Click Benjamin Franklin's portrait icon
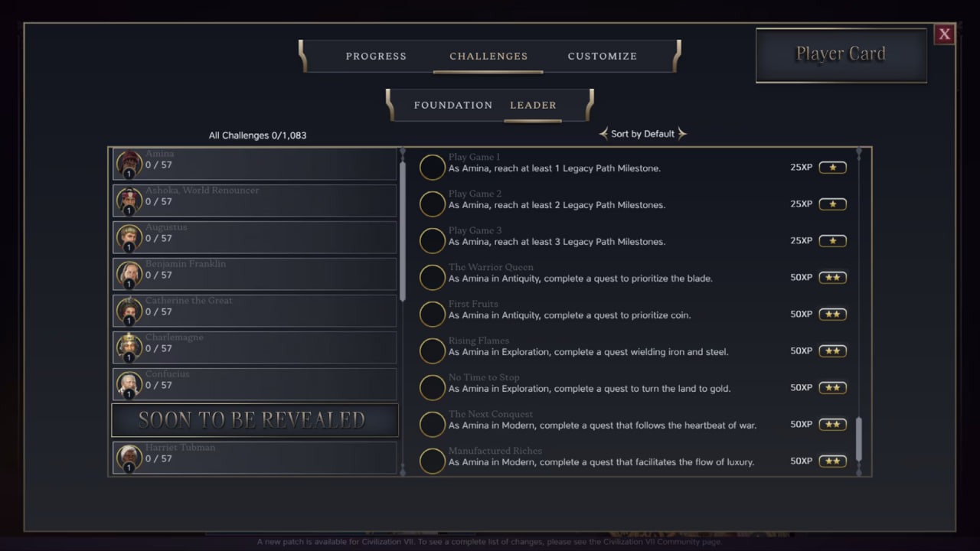The image size is (980, 551). tap(129, 274)
